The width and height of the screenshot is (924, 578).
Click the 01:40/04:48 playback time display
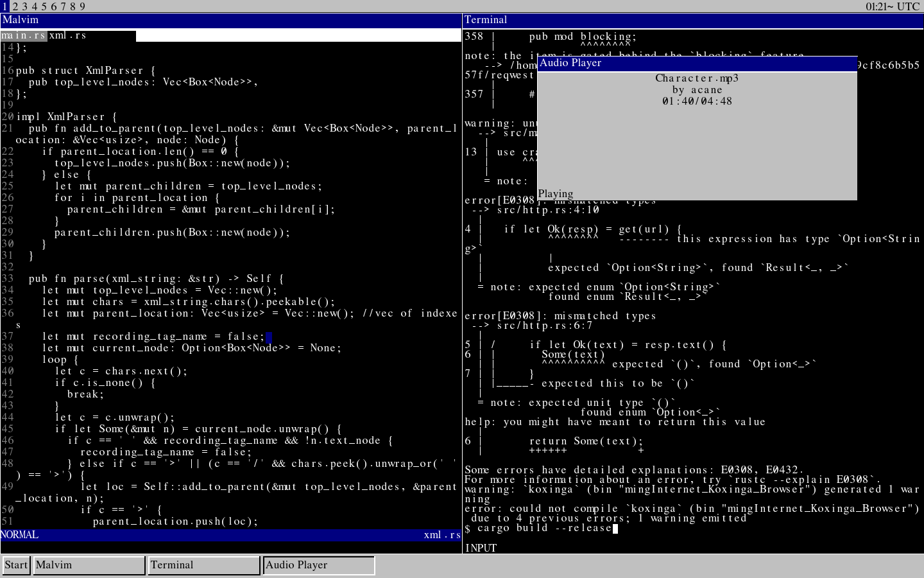697,101
